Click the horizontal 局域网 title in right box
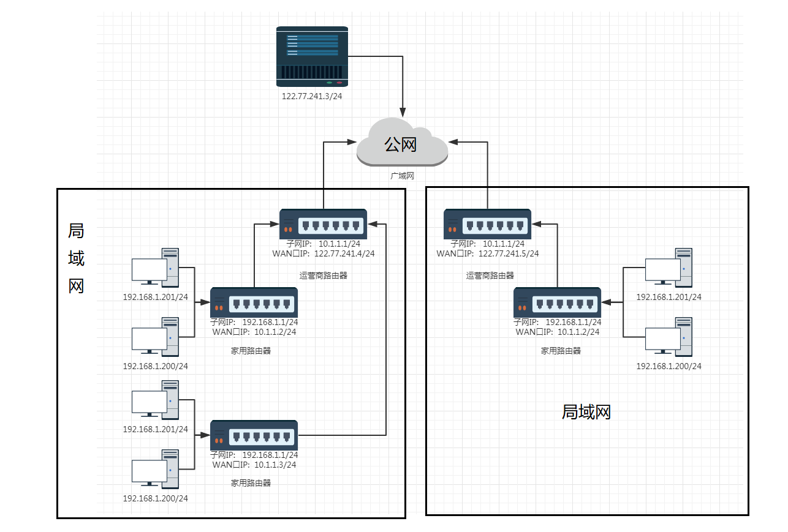The image size is (788, 532). (586, 412)
